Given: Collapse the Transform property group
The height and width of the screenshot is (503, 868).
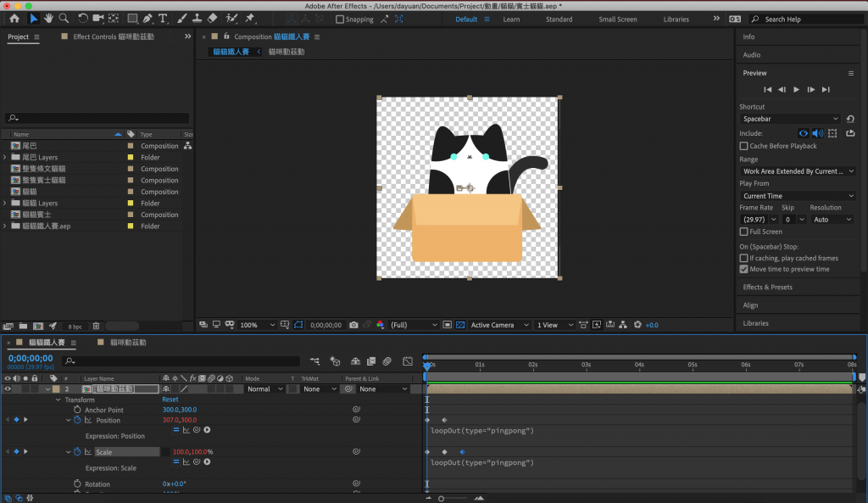Looking at the screenshot, I should [x=58, y=400].
